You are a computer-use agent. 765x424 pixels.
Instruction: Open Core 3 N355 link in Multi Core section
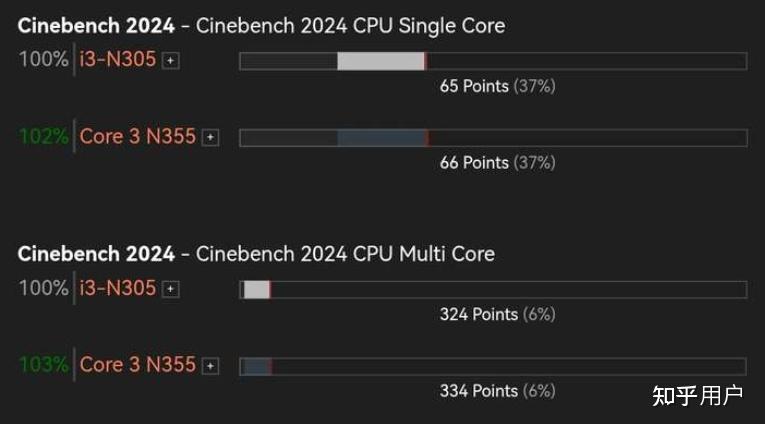tap(138, 364)
